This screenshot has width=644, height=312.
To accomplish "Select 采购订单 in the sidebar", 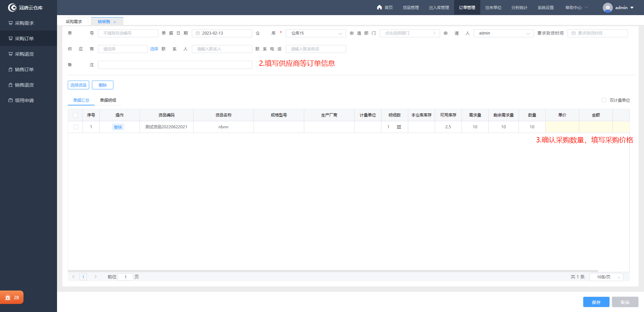I will click(x=29, y=39).
